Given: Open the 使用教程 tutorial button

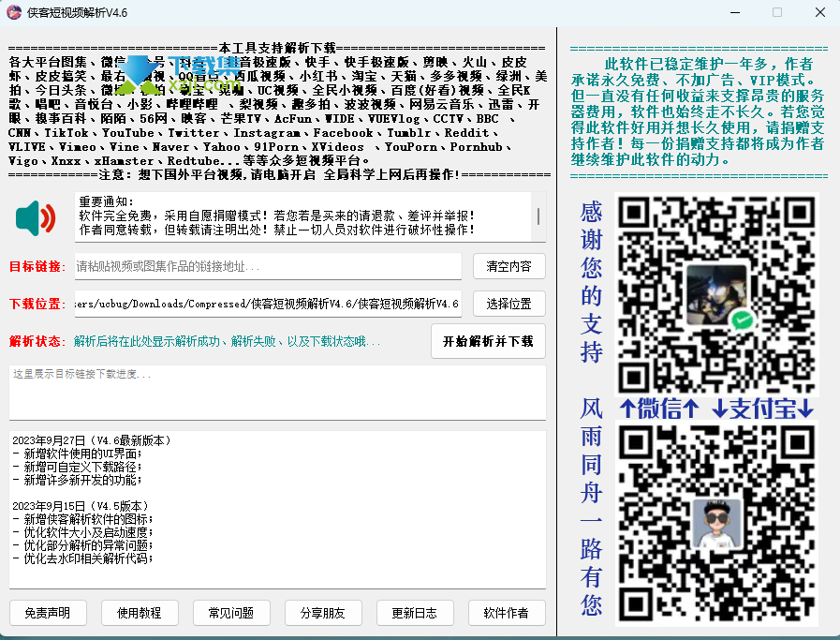Looking at the screenshot, I should [x=140, y=613].
